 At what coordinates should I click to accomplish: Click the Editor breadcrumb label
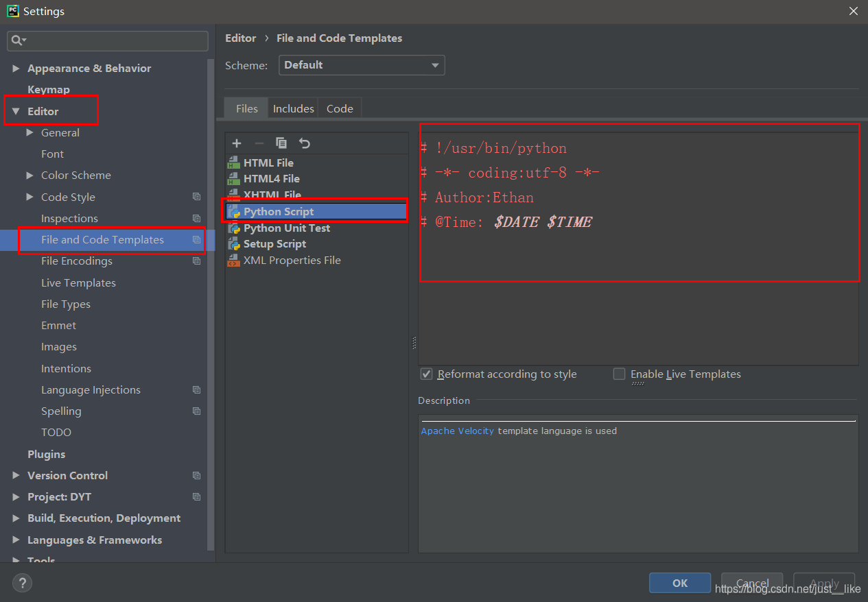tap(240, 38)
